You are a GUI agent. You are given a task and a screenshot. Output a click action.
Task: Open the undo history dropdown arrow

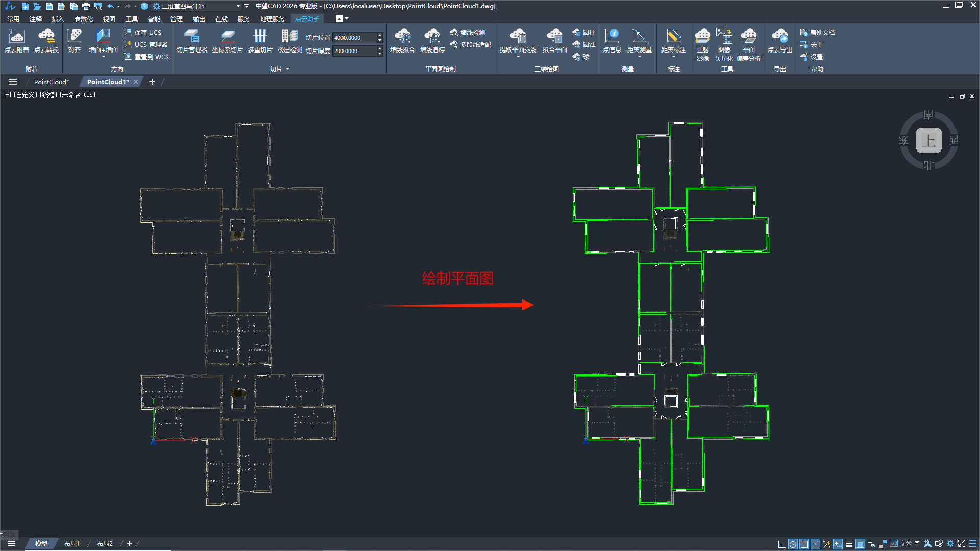tap(118, 6)
